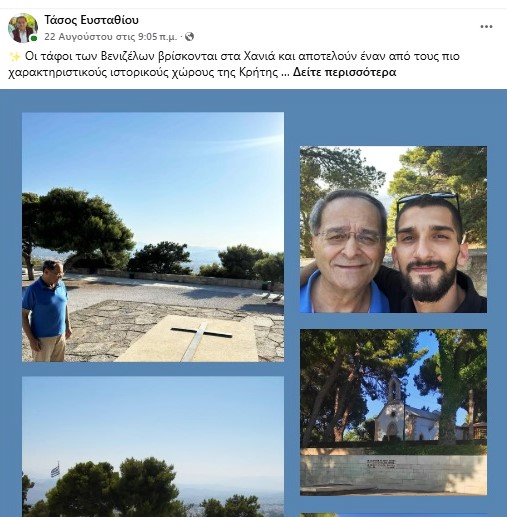Click the man in blue polo shirt
507x517 pixels.
point(47,311)
